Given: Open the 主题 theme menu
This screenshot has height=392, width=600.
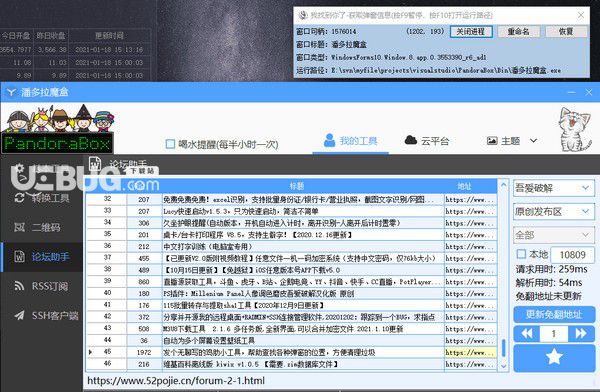Looking at the screenshot, I should (x=512, y=141).
